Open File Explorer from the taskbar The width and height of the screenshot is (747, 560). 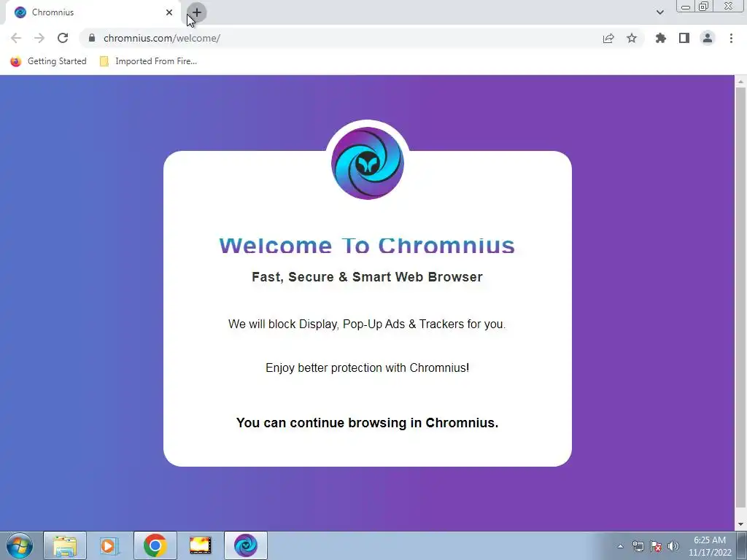pyautogui.click(x=65, y=545)
